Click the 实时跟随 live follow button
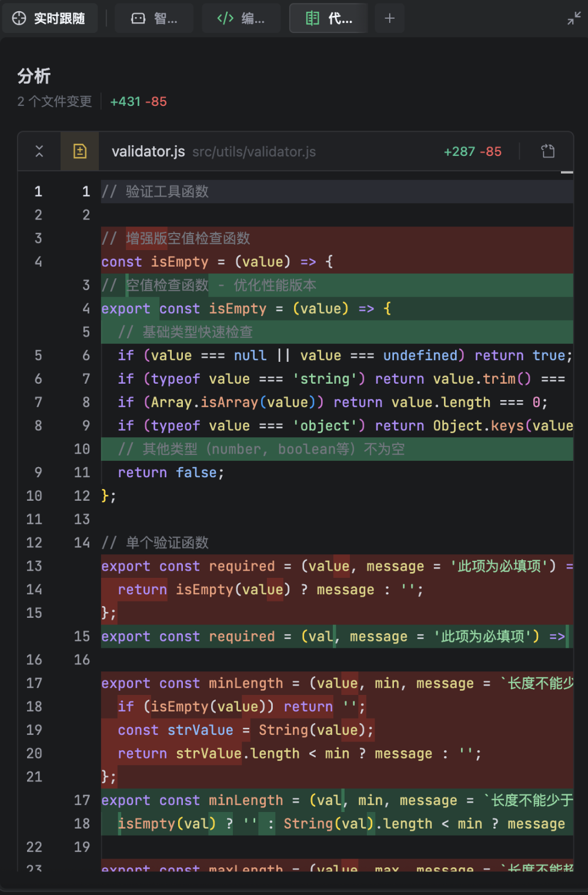The width and height of the screenshot is (588, 895). (x=49, y=18)
